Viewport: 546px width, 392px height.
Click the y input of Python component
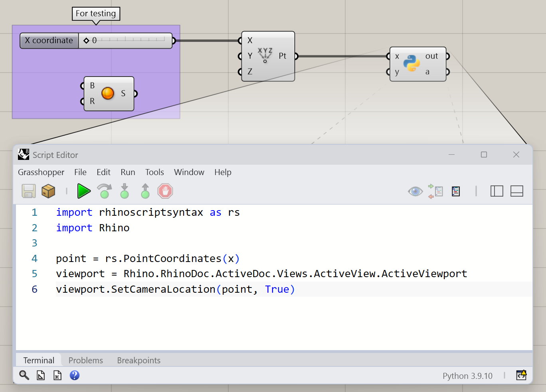(397, 72)
